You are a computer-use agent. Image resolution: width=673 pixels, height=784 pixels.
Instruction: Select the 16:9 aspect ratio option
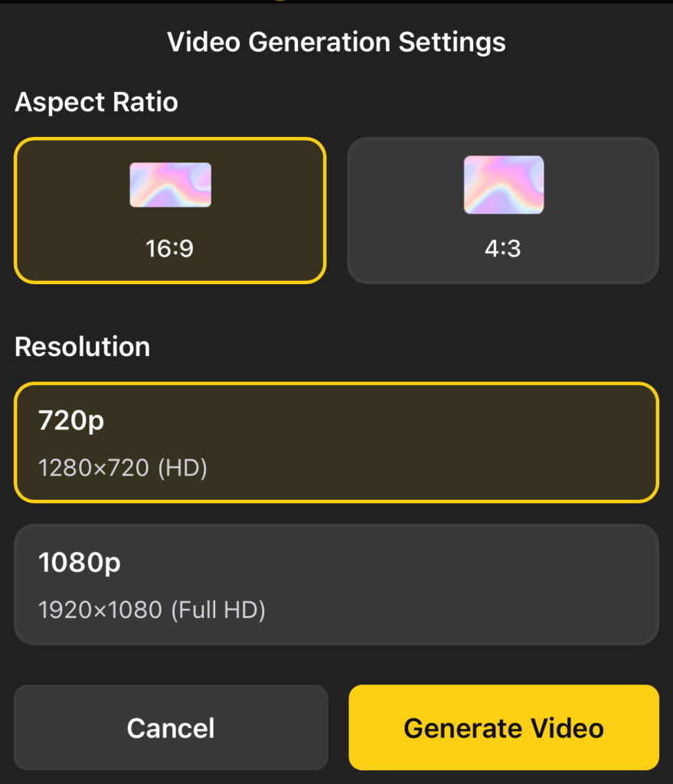pyautogui.click(x=170, y=210)
